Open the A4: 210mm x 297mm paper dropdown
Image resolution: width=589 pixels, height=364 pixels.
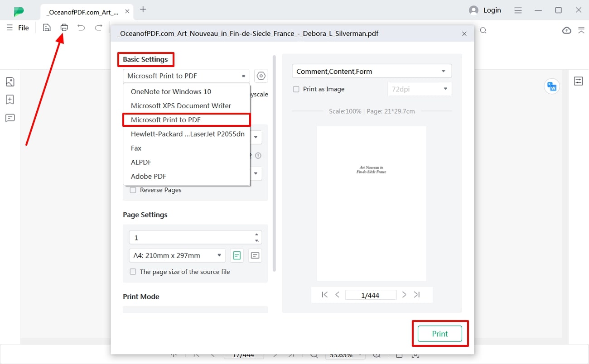click(x=177, y=255)
